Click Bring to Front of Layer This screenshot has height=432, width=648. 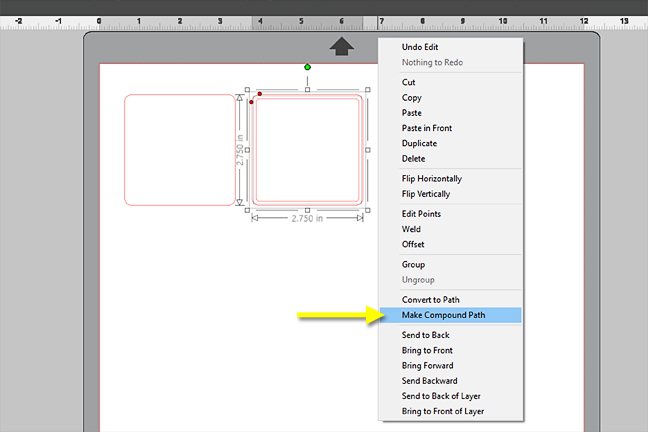click(450, 411)
